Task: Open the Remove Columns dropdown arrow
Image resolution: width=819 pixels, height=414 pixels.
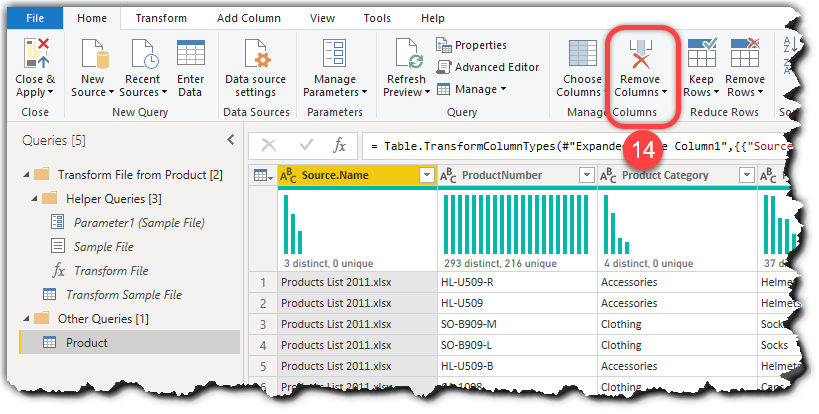Action: tap(664, 92)
